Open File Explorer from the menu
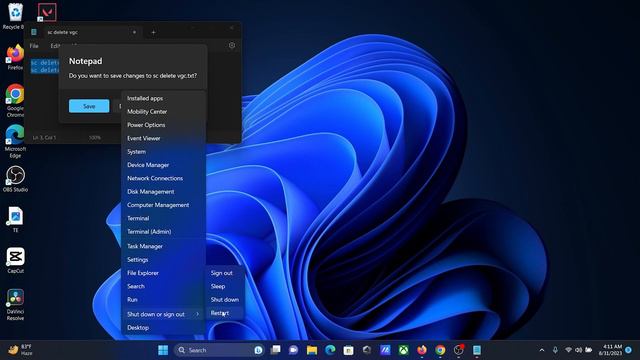Image resolution: width=640 pixels, height=360 pixels. pyautogui.click(x=163, y=273)
